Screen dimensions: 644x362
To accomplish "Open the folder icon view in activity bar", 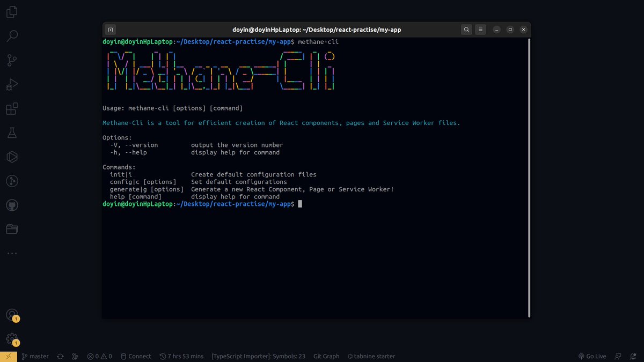I will [12, 230].
